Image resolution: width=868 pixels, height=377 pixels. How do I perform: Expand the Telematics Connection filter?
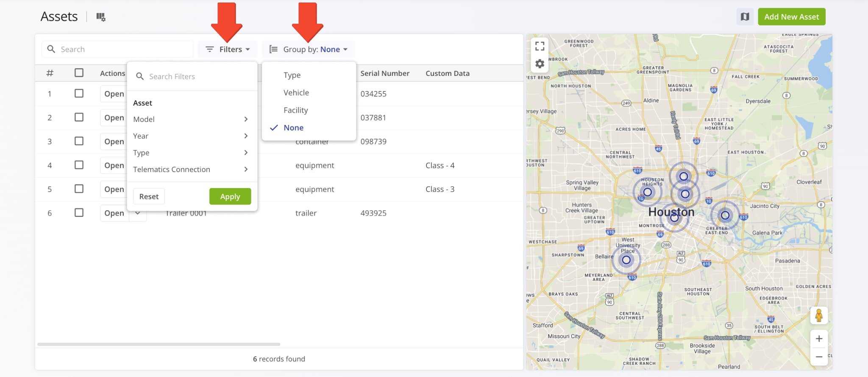190,169
